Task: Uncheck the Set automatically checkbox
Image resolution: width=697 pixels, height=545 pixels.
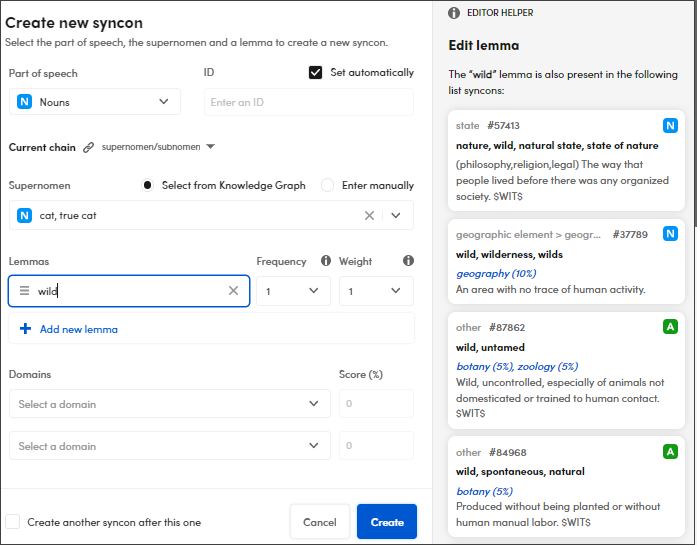Action: click(316, 73)
